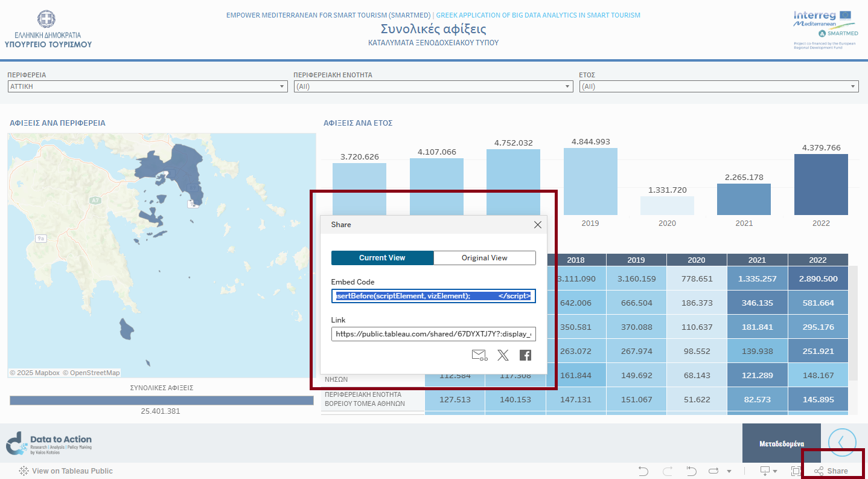Click the circular back arrow button

coord(843,443)
